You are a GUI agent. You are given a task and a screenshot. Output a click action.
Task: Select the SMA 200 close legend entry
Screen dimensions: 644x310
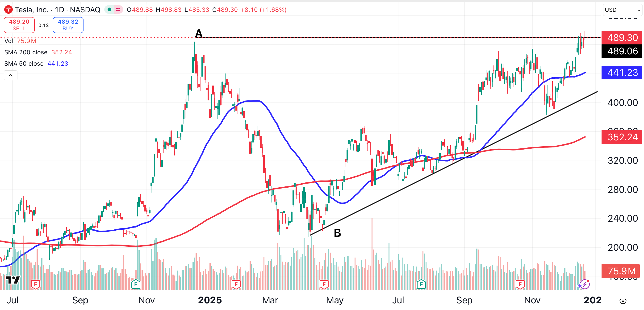pos(26,52)
